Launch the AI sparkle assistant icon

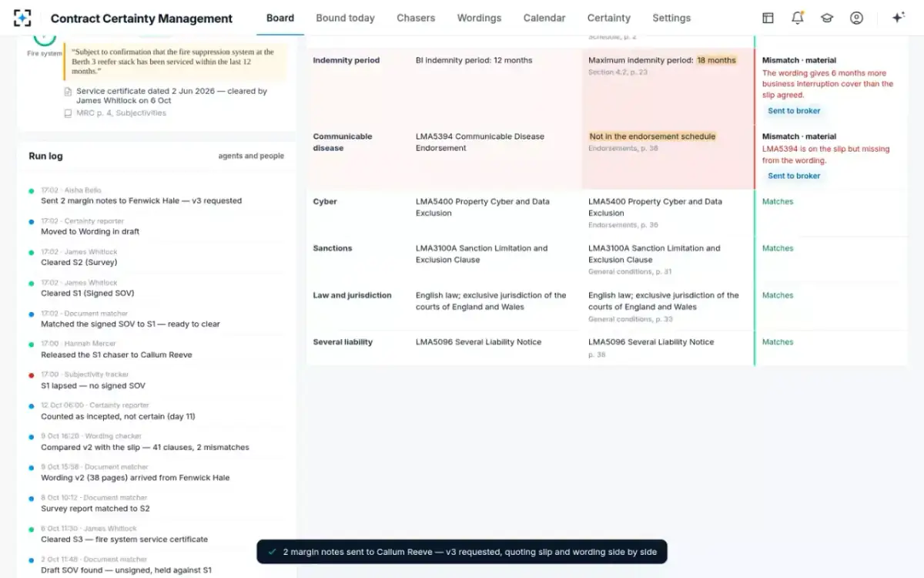(x=898, y=18)
